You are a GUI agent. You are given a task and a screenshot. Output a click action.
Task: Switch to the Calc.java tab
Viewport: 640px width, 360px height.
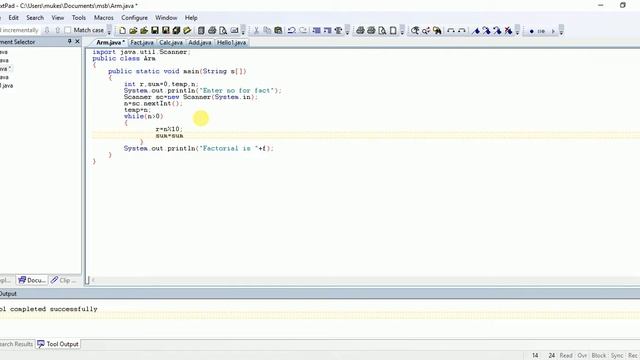tap(171, 42)
